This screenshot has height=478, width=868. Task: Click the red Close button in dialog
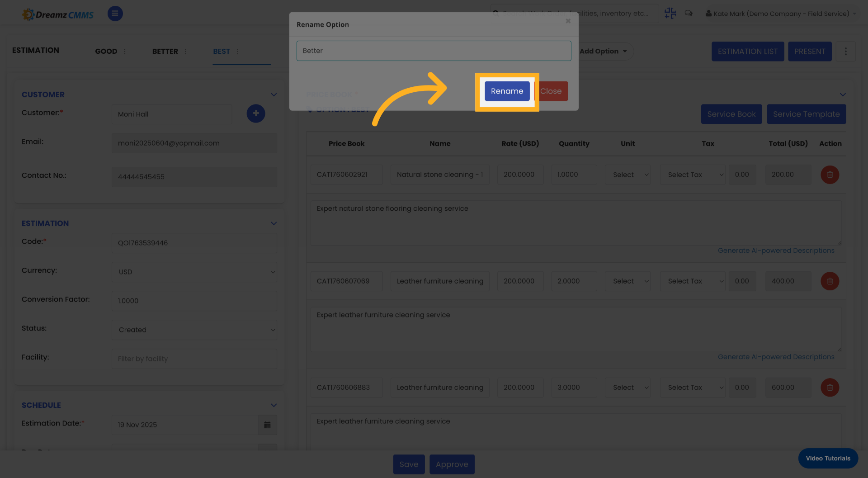551,91
